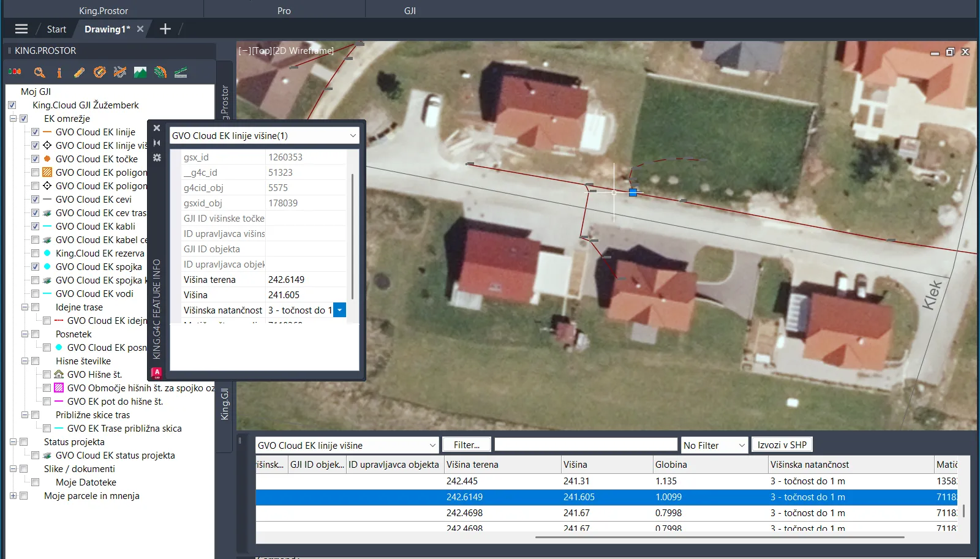Click the Izvozi v SHP button
This screenshot has width=980, height=559.
[782, 445]
